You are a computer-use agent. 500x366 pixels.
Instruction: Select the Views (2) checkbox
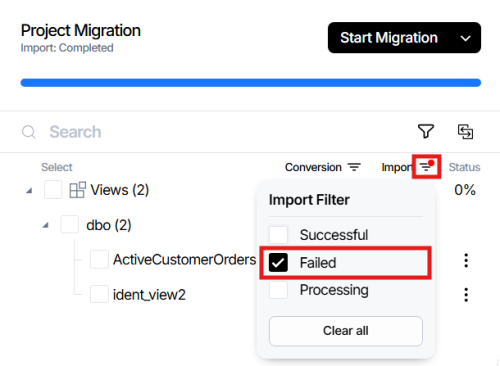(53, 190)
